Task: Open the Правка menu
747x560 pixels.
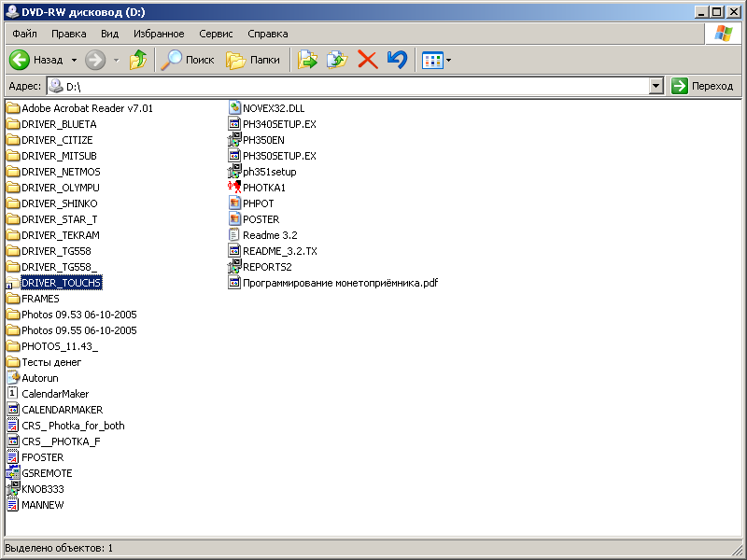Action: [x=69, y=34]
